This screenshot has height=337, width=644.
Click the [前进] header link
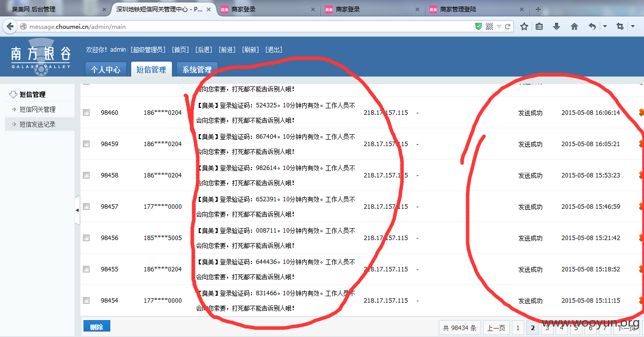(227, 50)
